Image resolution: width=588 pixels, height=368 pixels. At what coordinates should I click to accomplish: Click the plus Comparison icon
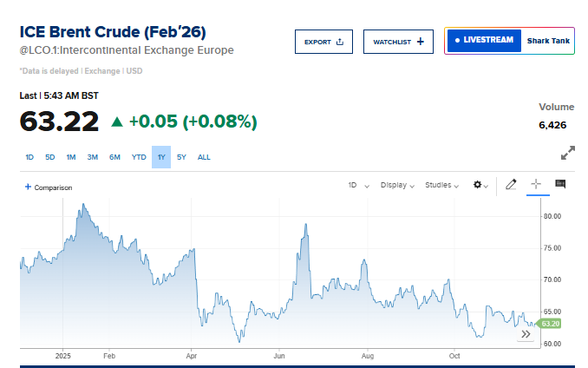(28, 187)
